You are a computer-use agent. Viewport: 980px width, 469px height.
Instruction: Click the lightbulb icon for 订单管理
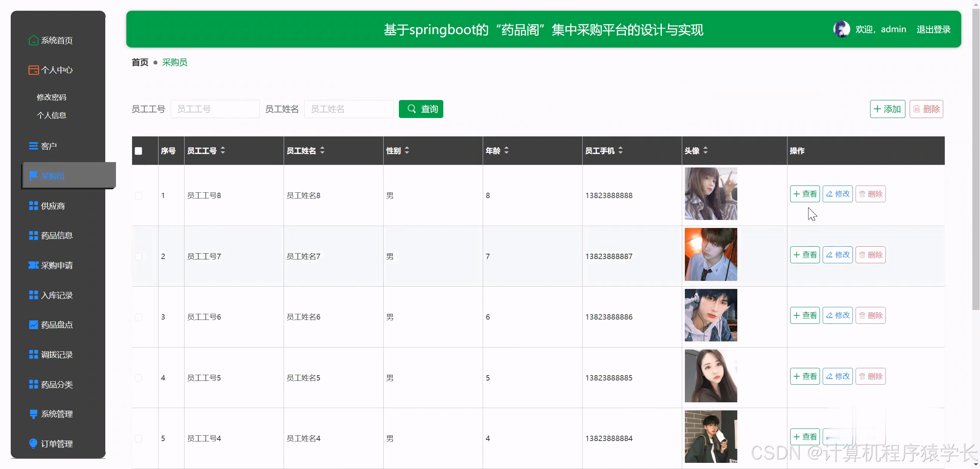[x=33, y=443]
